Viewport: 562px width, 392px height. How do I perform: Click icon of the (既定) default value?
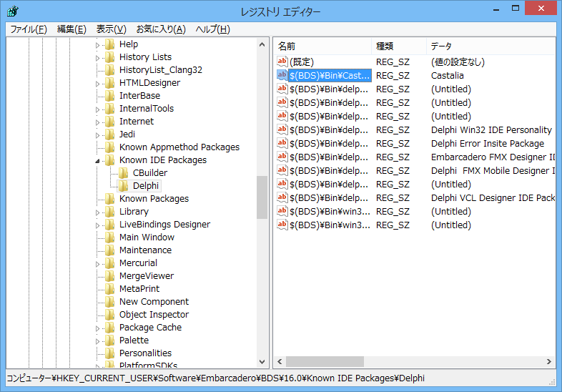[x=282, y=62]
